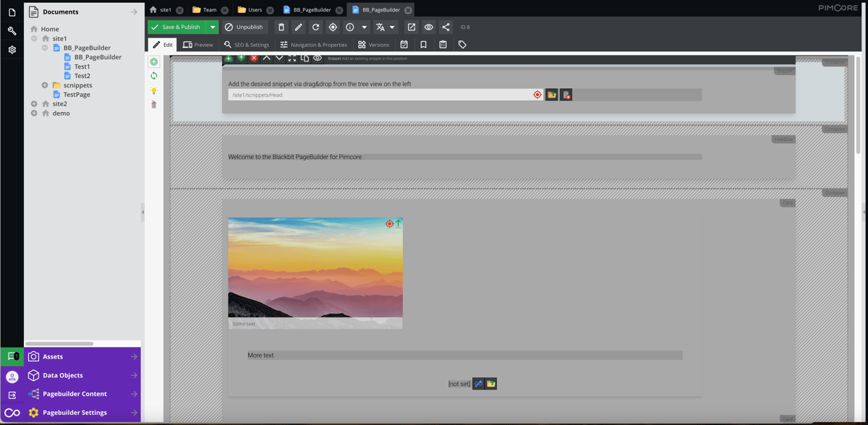
Task: Toggle the lightbulb icon in the left edit sidebar
Action: (x=153, y=90)
